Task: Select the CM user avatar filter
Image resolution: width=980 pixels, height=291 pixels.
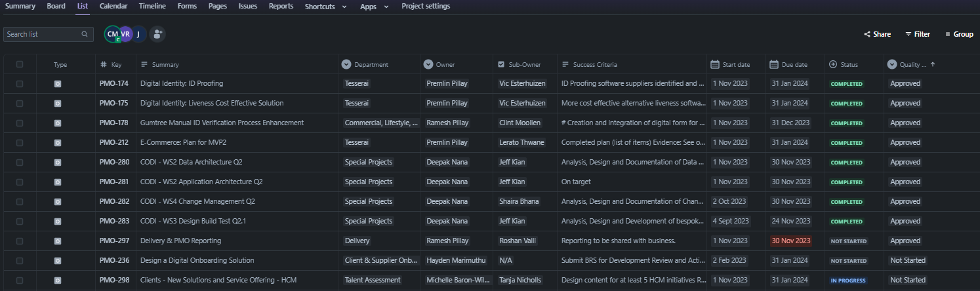Action: coord(112,34)
